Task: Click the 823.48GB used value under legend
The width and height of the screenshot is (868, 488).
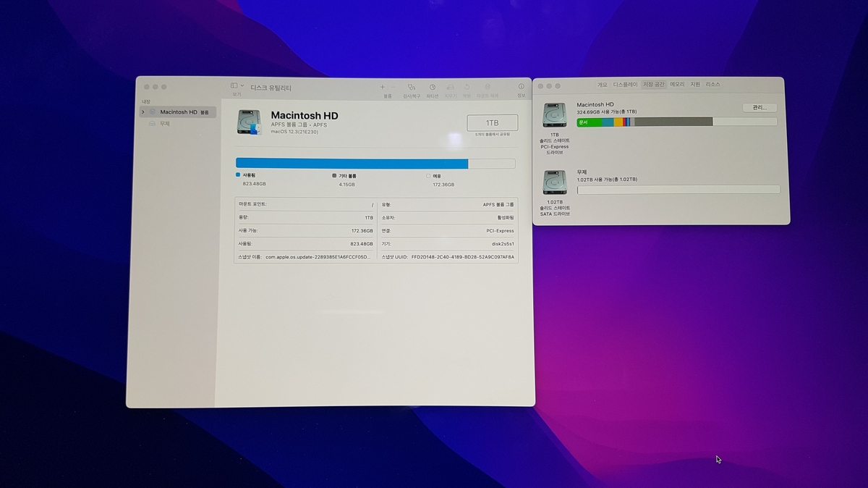Action: [x=254, y=184]
